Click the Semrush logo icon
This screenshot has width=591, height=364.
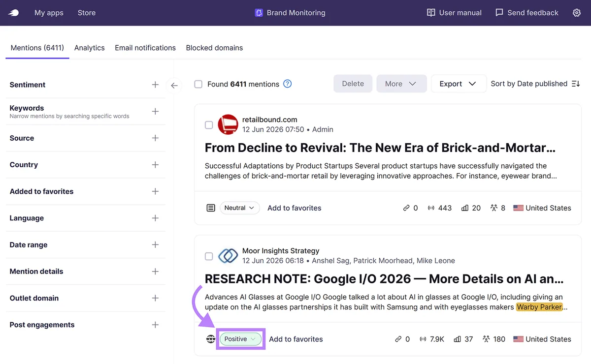tap(13, 13)
